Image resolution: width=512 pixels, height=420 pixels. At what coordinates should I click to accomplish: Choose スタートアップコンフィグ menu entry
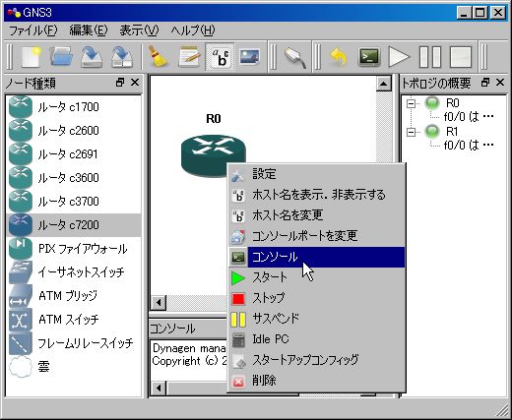(317, 360)
